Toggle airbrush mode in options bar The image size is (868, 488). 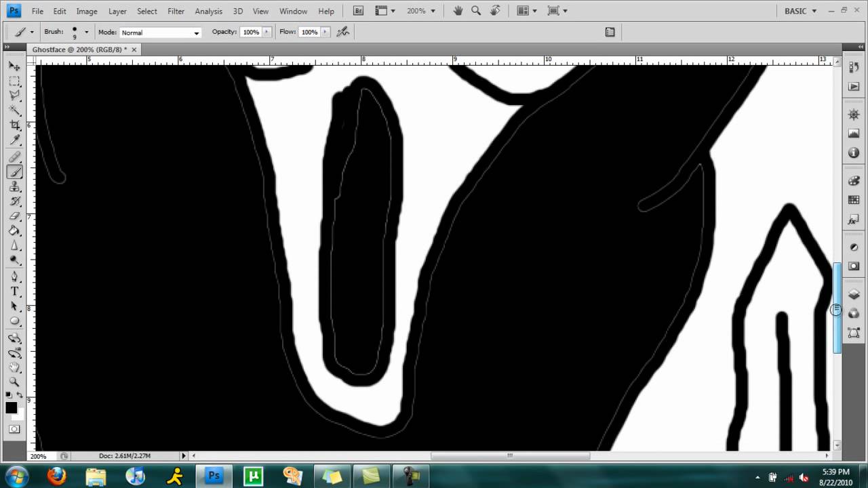(x=343, y=32)
